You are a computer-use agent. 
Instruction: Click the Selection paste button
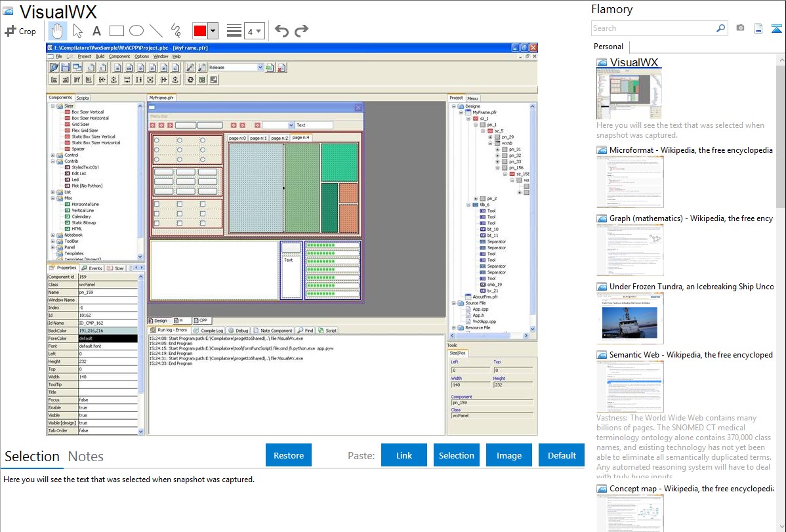tap(457, 455)
